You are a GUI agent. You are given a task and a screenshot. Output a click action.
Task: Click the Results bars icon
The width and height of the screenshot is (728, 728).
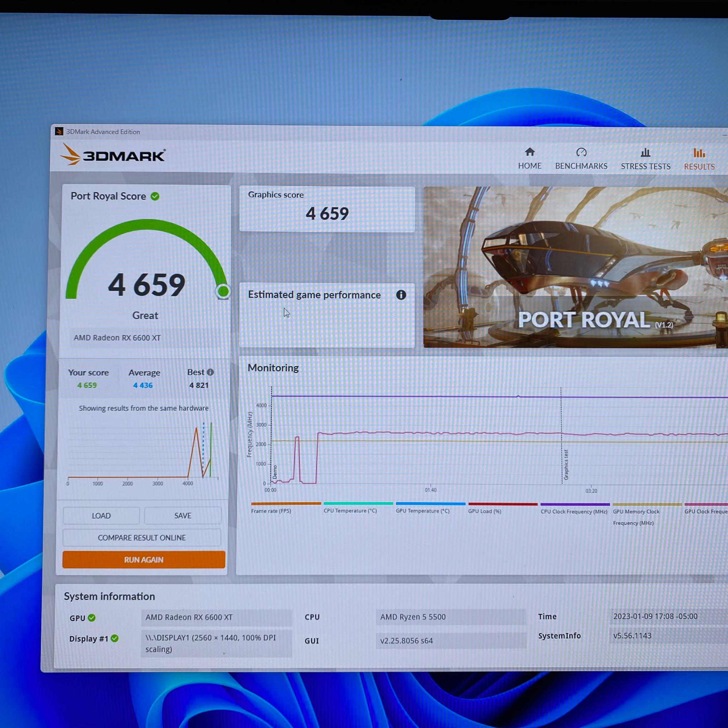coord(699,153)
